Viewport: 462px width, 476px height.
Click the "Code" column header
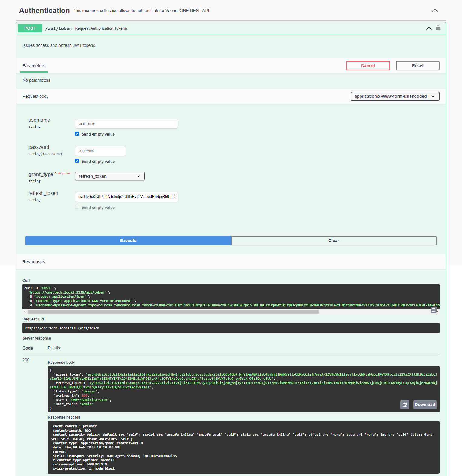pyautogui.click(x=28, y=348)
